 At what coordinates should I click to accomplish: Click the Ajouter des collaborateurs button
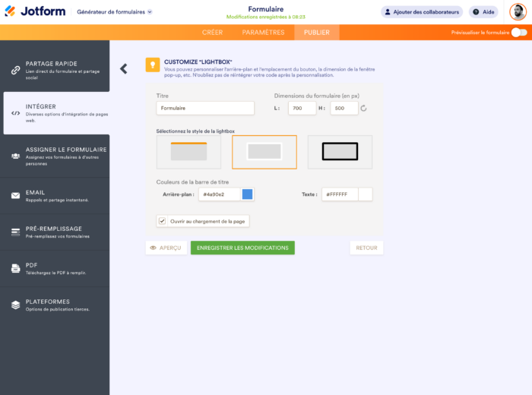coord(422,12)
